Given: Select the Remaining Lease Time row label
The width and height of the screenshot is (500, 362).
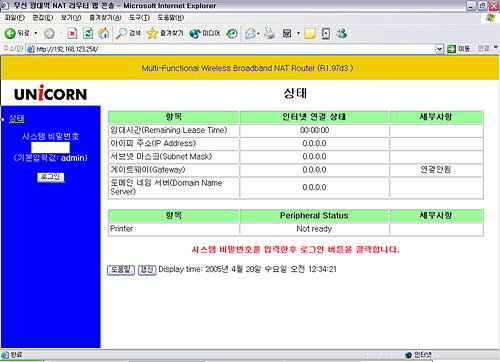Looking at the screenshot, I should click(169, 130).
